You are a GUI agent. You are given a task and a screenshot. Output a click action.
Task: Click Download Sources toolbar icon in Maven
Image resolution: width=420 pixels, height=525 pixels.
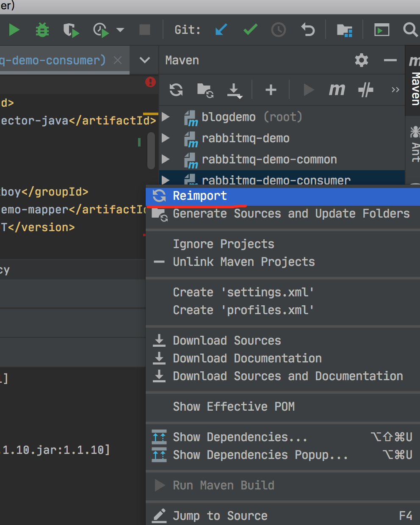pyautogui.click(x=234, y=90)
